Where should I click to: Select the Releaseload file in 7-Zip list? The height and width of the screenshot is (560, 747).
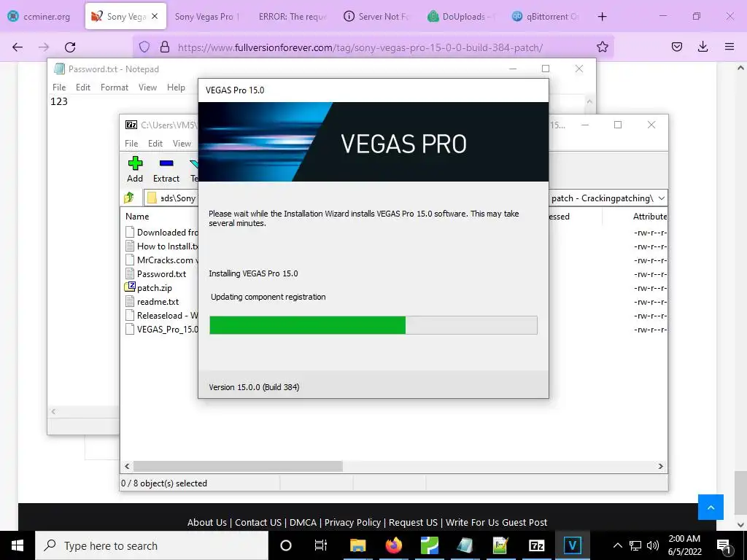pyautogui.click(x=162, y=315)
